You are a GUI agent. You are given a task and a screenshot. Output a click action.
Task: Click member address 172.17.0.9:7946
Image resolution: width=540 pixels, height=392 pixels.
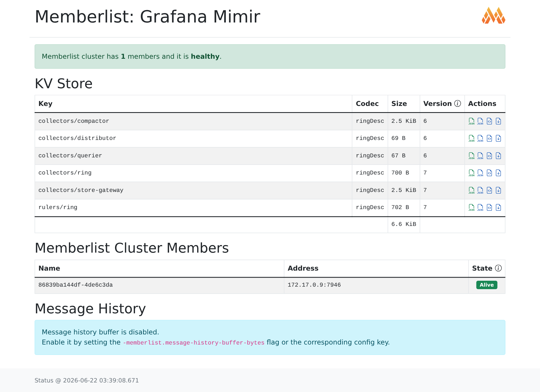click(314, 285)
